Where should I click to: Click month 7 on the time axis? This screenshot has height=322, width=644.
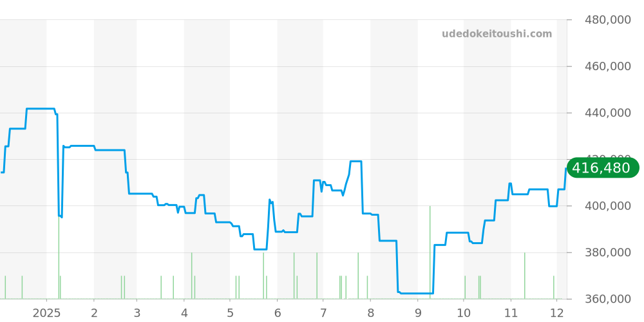[x=323, y=313]
